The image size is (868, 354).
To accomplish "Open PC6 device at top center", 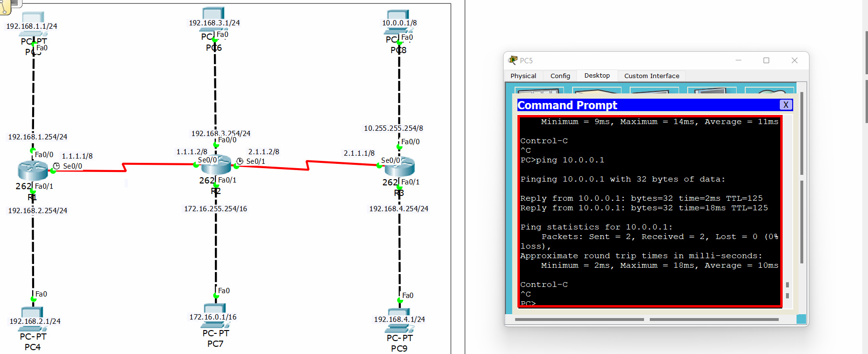I will [213, 20].
